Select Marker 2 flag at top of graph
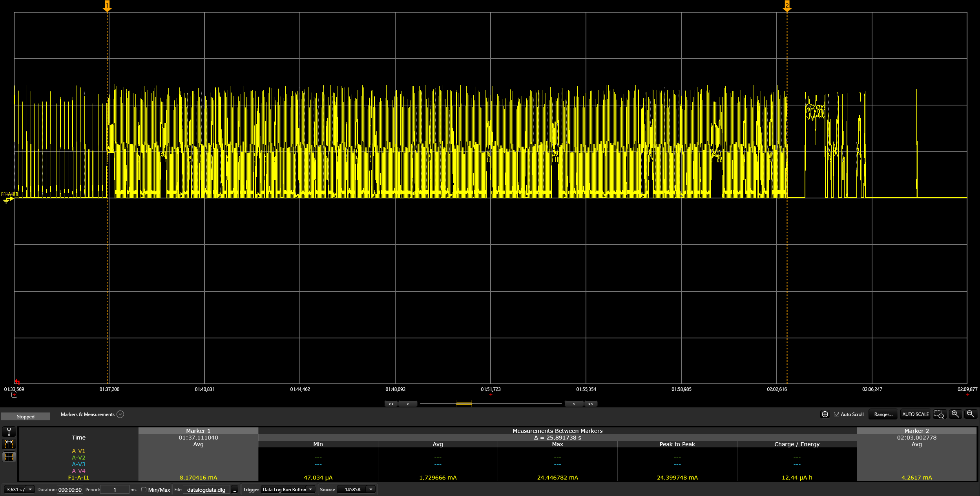Viewport: 980px width, 496px height. pyautogui.click(x=787, y=5)
